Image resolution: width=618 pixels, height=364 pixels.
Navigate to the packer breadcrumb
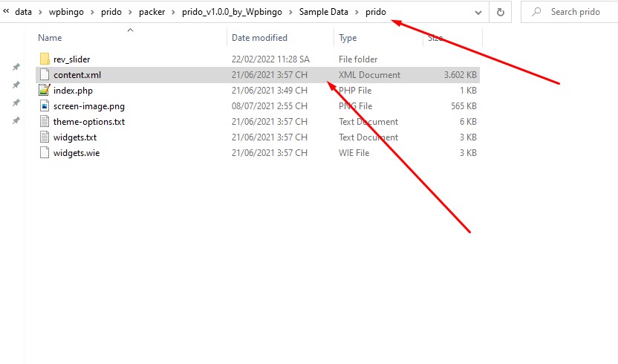click(x=152, y=12)
